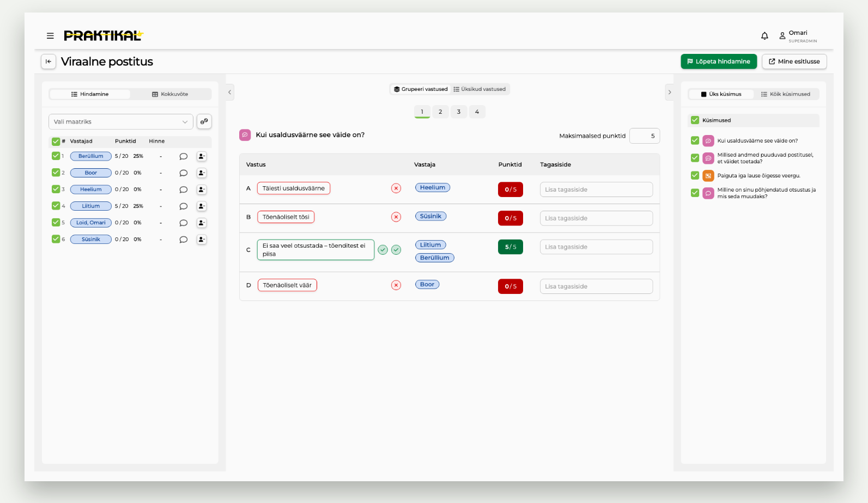This screenshot has height=503, width=868.
Task: Open the Vali maatriks dropdown
Action: click(120, 122)
